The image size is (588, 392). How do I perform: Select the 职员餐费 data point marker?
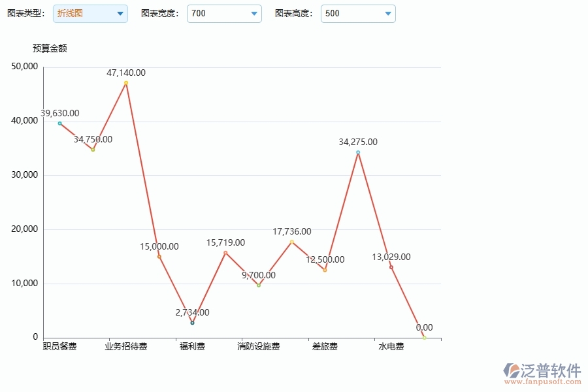click(x=59, y=122)
